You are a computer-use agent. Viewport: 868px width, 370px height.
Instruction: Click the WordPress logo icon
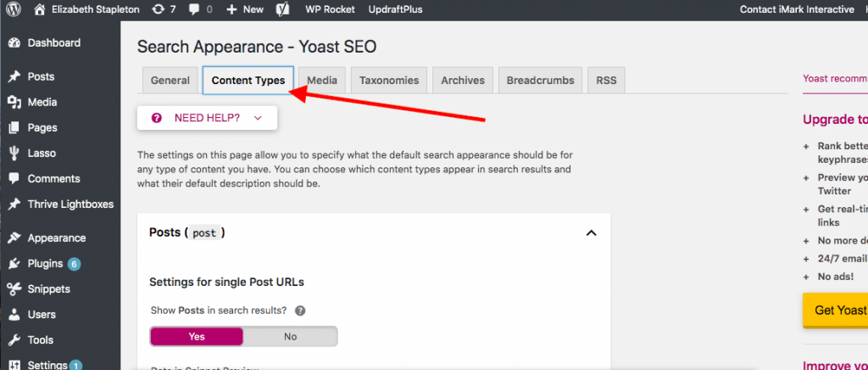tap(14, 9)
